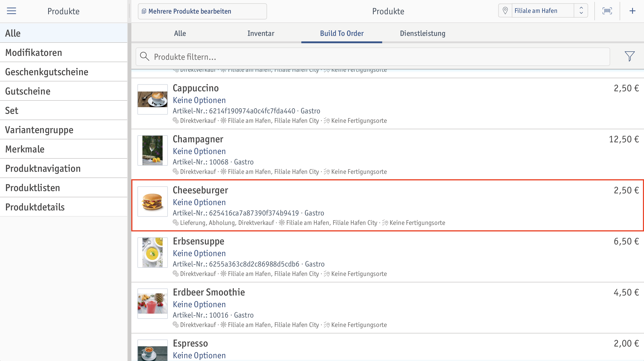644x361 pixels.
Task: Click the Champagner Direktverkauf channel icon
Action: (175, 171)
